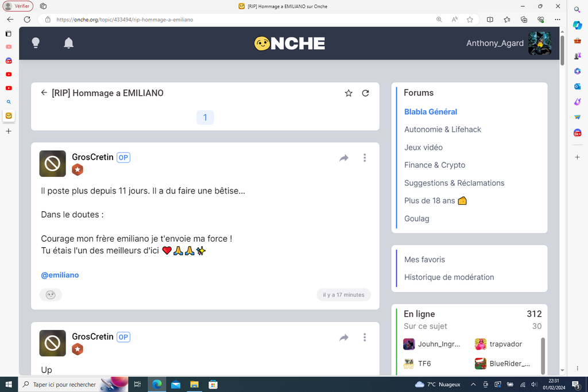
Task: Click online user Jouhn_Ingr...
Action: tap(432, 344)
